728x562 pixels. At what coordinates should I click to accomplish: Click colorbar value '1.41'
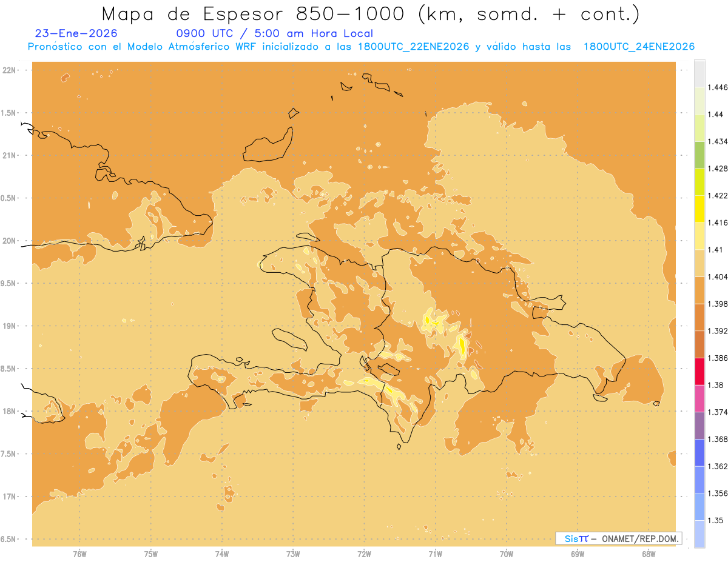pyautogui.click(x=716, y=250)
